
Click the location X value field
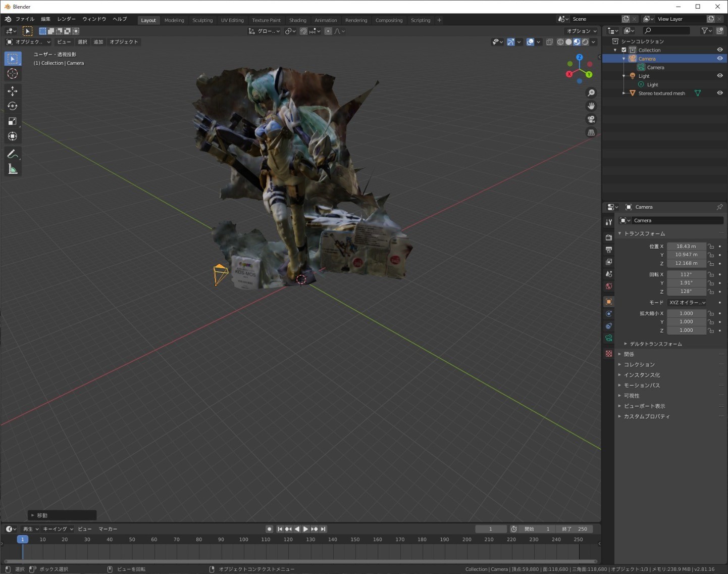686,247
